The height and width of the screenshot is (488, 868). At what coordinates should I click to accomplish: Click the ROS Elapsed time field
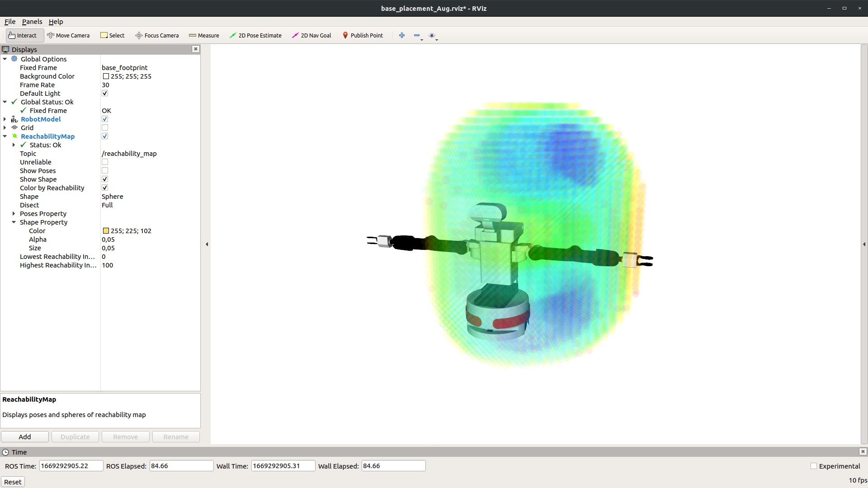tap(181, 466)
